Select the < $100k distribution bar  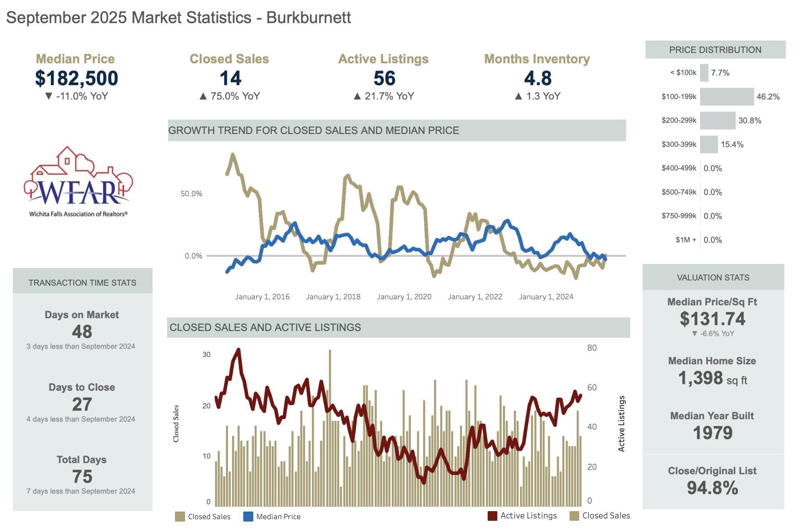click(704, 73)
